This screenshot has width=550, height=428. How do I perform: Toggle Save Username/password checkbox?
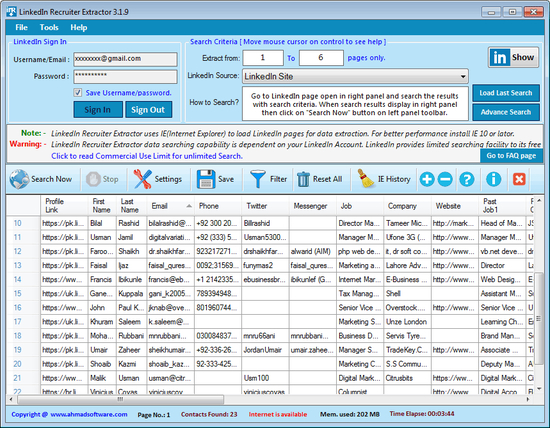pyautogui.click(x=78, y=93)
